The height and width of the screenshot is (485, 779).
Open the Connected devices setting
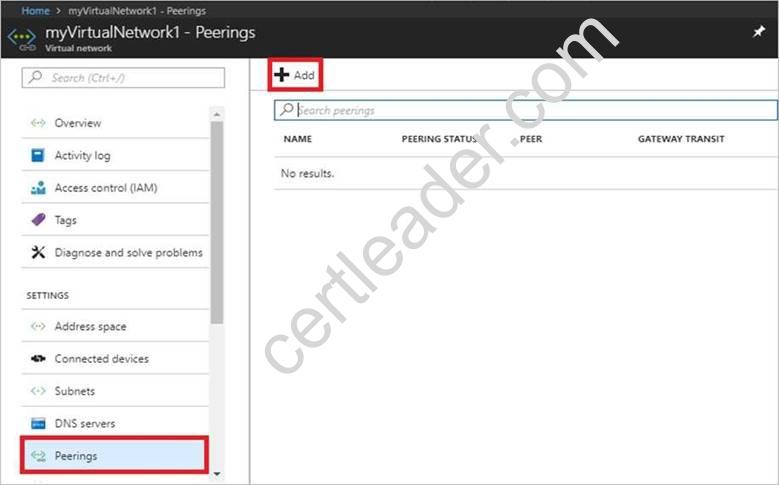coord(115,358)
